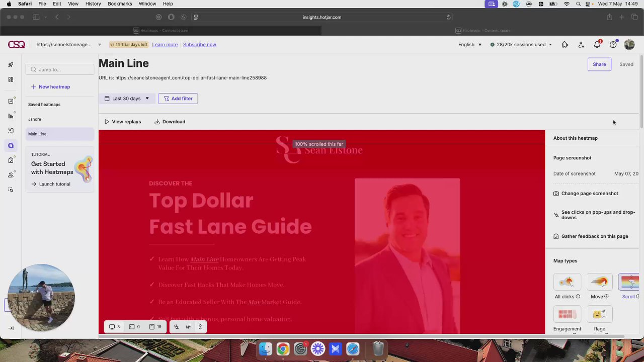Click Safari address bar insights.hotjar.com

click(x=322, y=17)
